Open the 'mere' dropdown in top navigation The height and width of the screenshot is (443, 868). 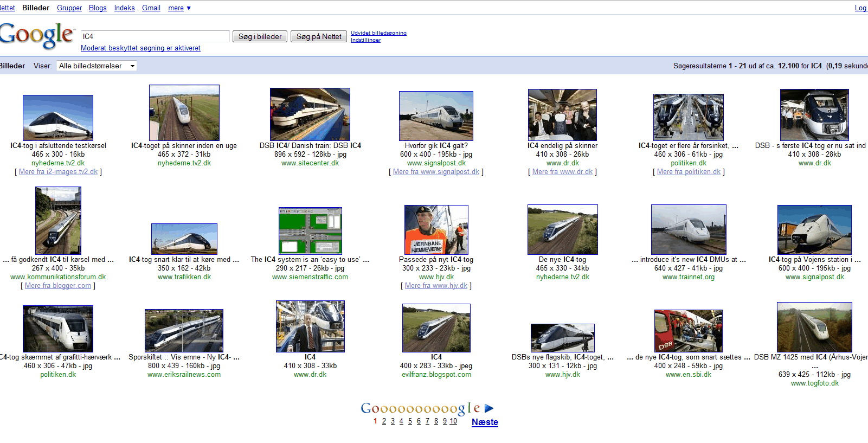tap(179, 8)
